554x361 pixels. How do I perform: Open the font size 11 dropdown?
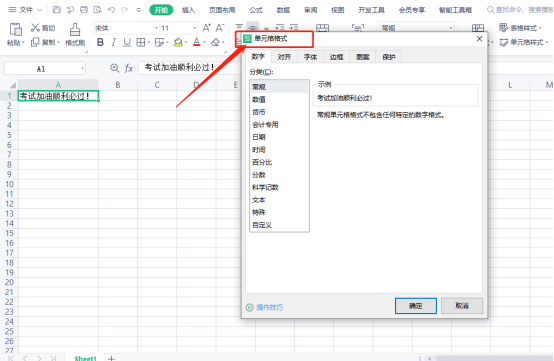195,28
